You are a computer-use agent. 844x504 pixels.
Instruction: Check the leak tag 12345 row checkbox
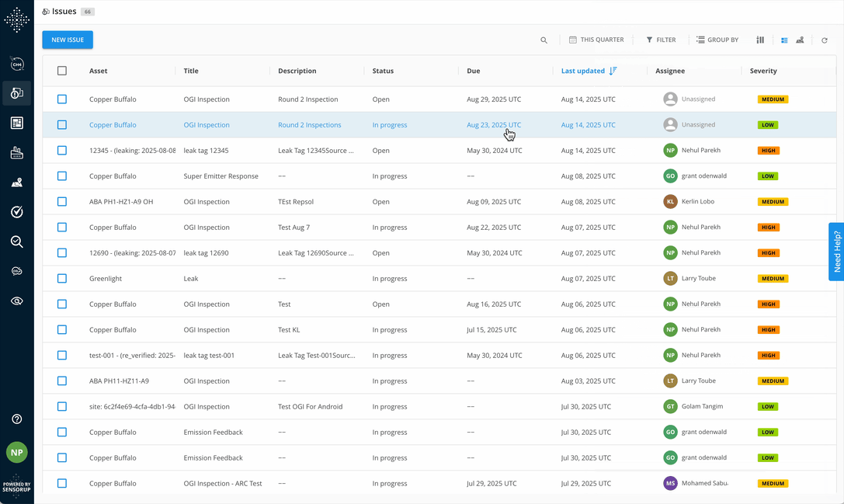[x=62, y=150]
